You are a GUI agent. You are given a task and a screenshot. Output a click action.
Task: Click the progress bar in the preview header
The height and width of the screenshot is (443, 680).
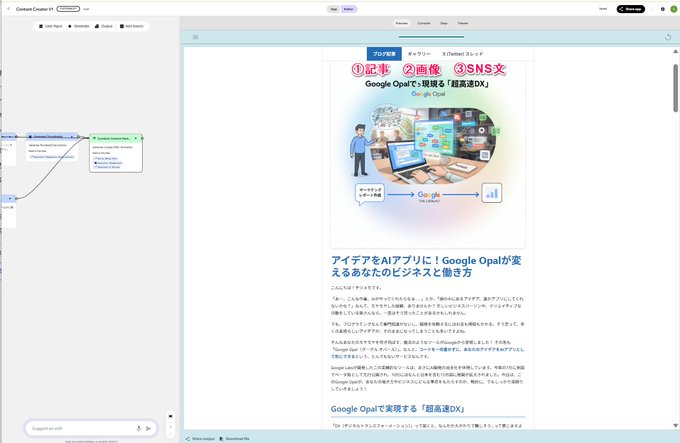tap(431, 37)
